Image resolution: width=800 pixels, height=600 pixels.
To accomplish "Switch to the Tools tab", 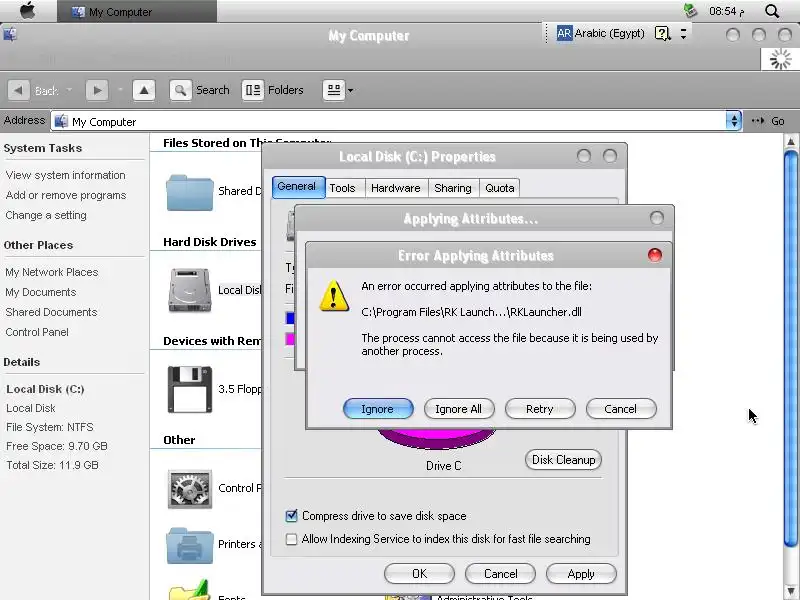I will tap(342, 188).
